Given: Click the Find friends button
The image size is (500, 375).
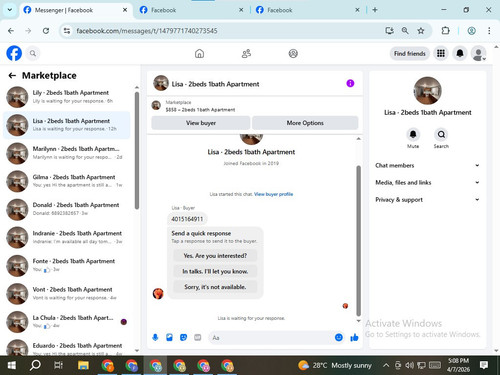Looking at the screenshot, I should [410, 53].
